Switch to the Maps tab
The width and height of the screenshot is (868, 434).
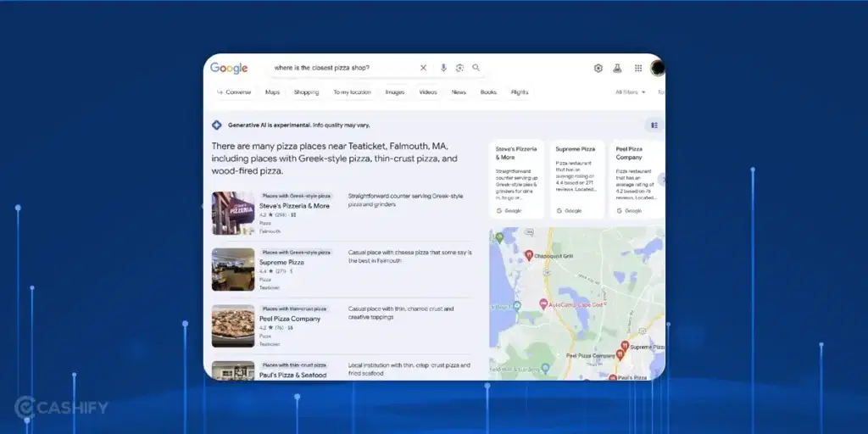[x=272, y=92]
